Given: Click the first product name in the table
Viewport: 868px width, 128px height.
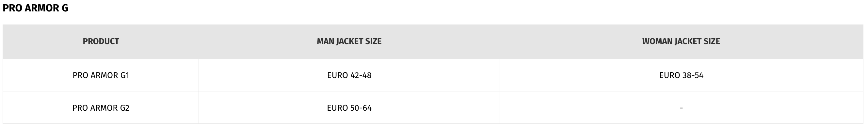Looking at the screenshot, I should [x=101, y=75].
